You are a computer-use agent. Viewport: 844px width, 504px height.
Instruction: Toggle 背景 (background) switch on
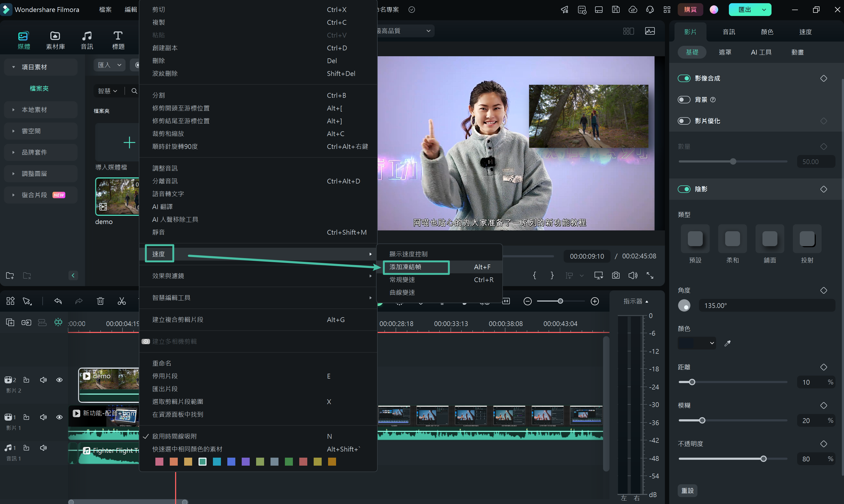(x=684, y=99)
